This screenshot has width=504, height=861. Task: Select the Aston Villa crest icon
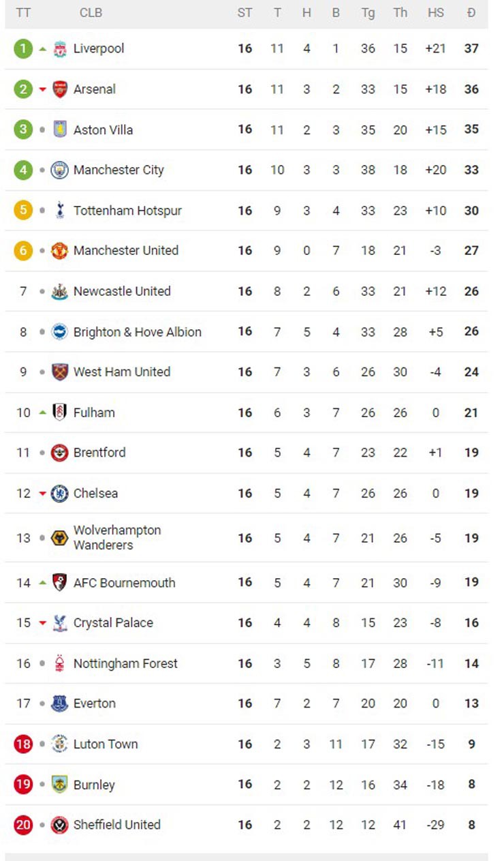click(60, 130)
